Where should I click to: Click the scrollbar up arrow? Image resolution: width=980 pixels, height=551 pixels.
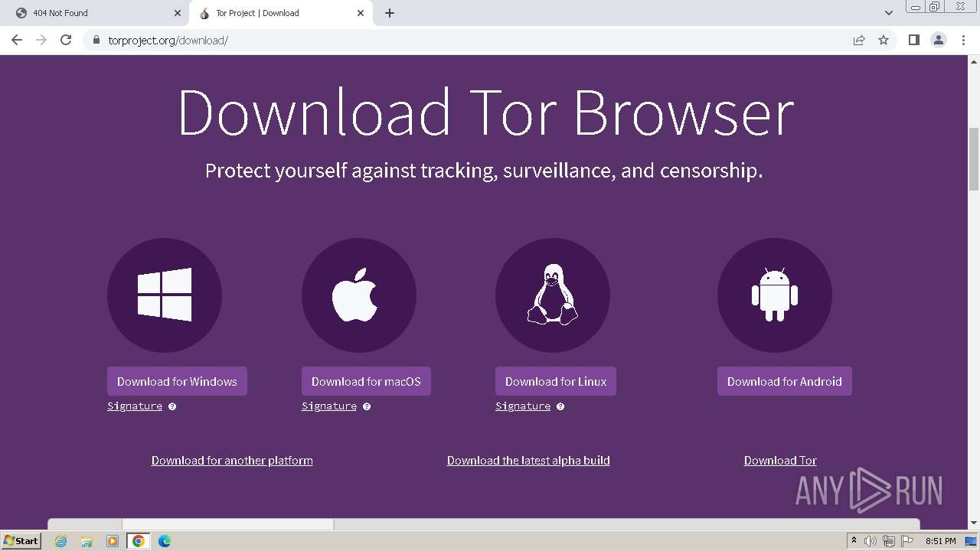click(974, 61)
